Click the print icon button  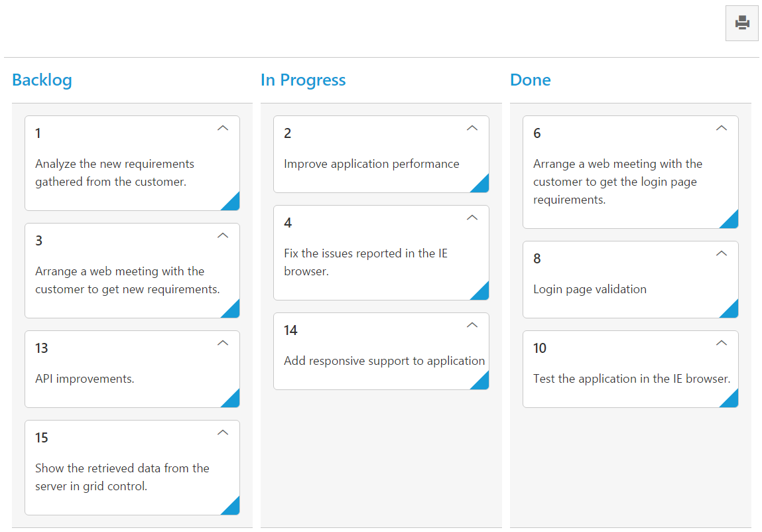[741, 23]
